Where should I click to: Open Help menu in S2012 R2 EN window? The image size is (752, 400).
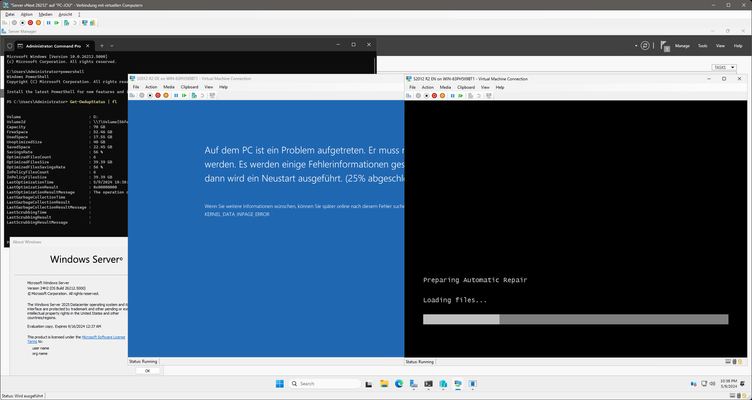[500, 87]
